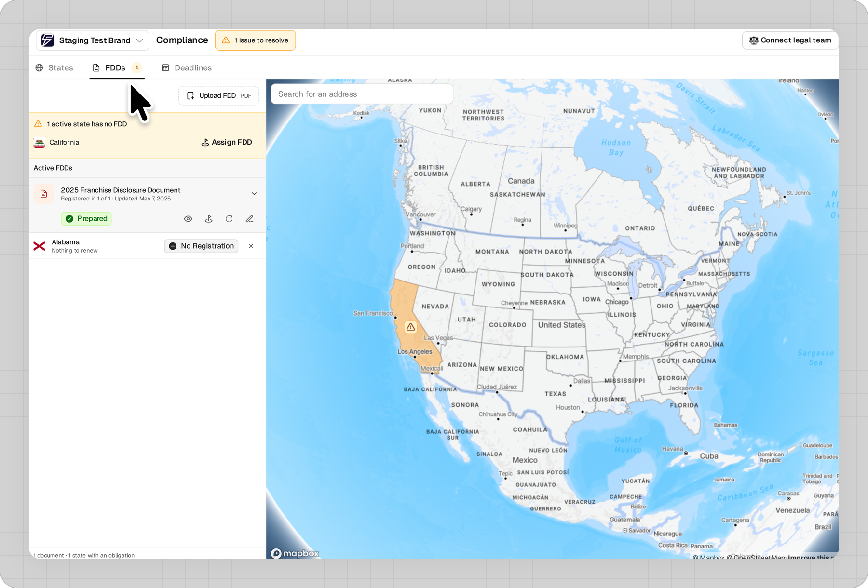Click the Nothing to renew text under Alabama
868x588 pixels.
75,251
